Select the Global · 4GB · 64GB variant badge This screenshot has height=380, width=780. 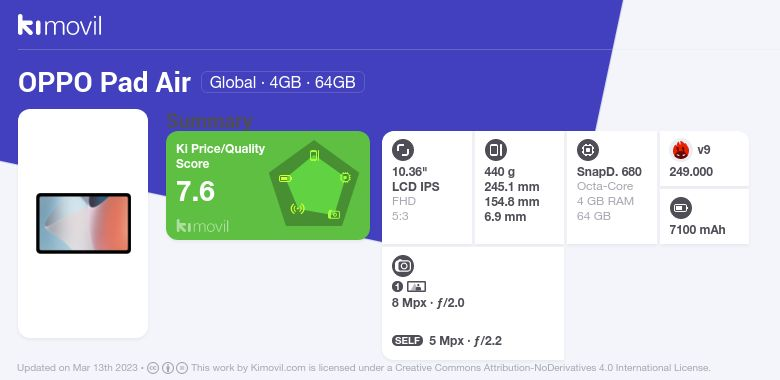click(x=283, y=82)
